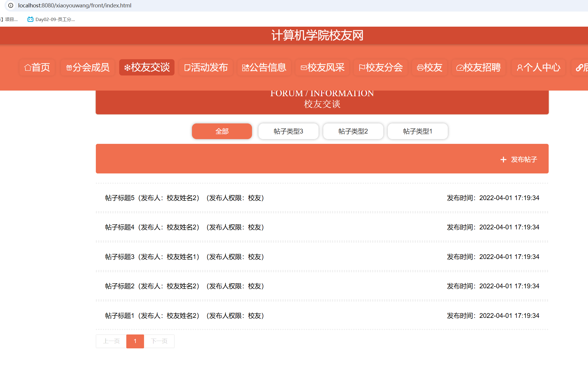Click the URL in the address bar
Screen dimensions: 588x383
(x=75, y=5)
